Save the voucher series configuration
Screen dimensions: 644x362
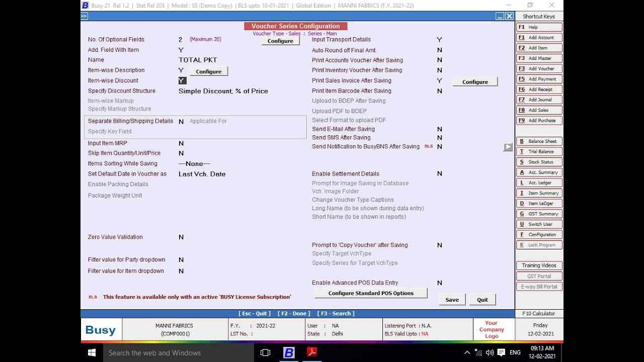(x=452, y=300)
